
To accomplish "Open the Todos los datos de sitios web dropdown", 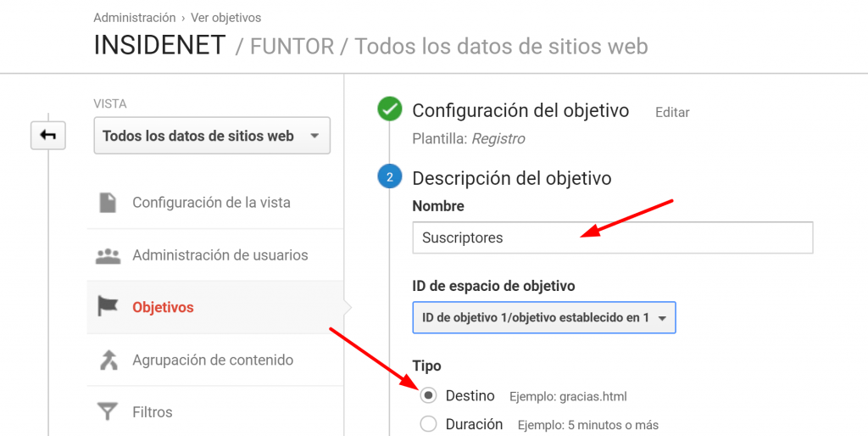I will (212, 136).
